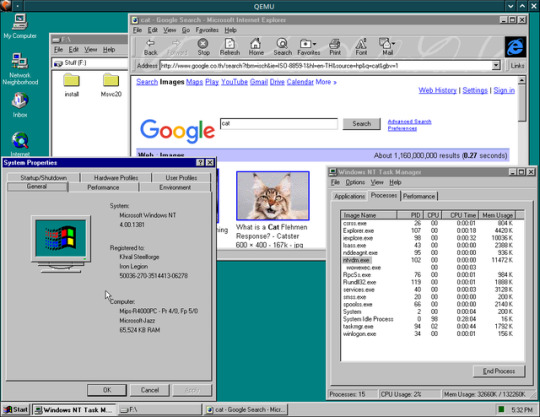Open Options menu in Task Manager
This screenshot has height=417, width=540.
pos(355,182)
